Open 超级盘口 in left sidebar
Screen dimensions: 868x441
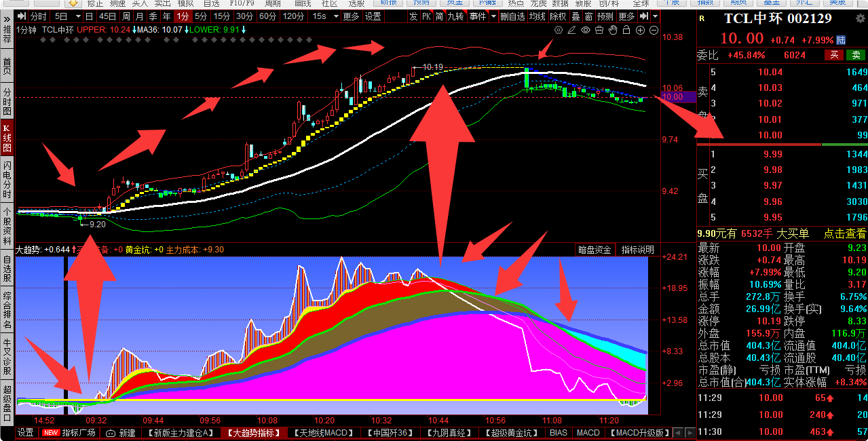pos(7,403)
